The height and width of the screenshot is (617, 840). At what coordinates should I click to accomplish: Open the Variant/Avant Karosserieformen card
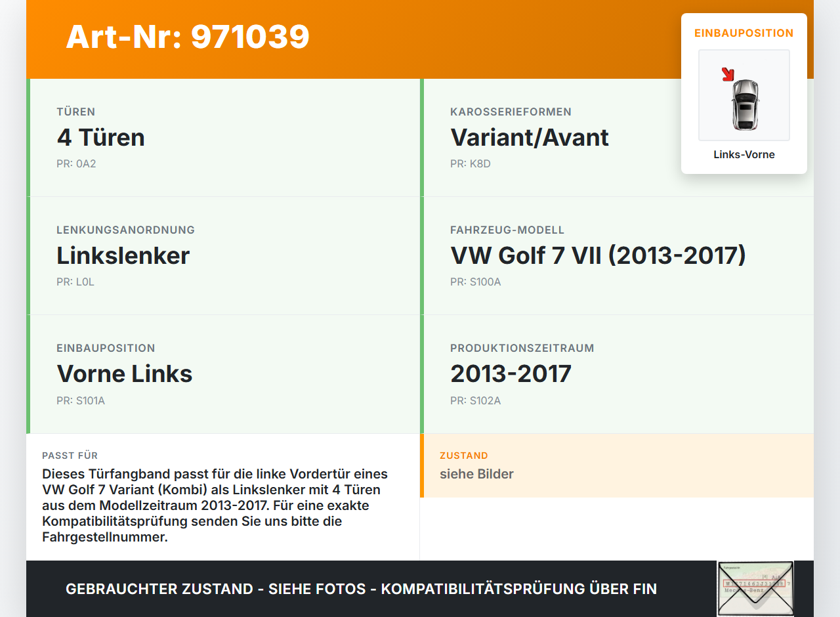[529, 138]
